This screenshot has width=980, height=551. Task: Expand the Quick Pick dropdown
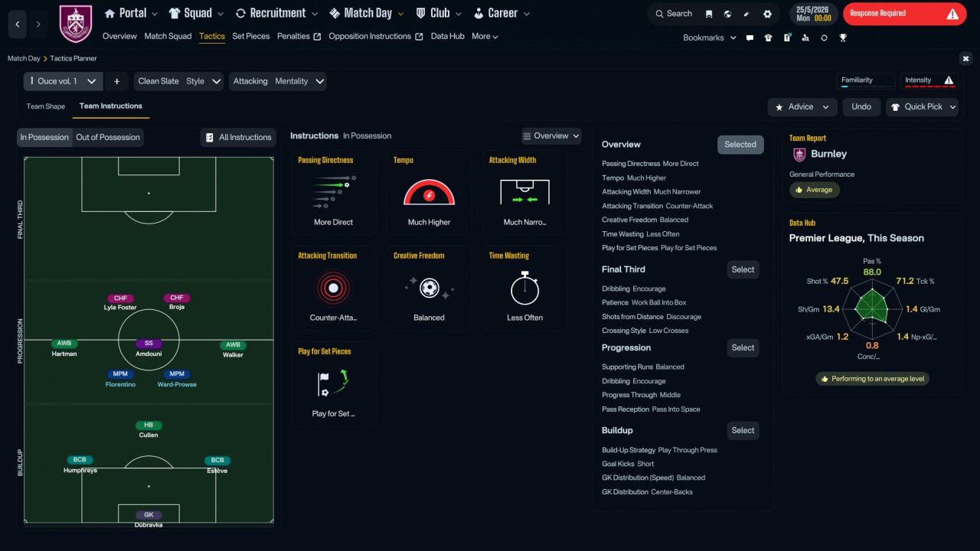tap(923, 107)
